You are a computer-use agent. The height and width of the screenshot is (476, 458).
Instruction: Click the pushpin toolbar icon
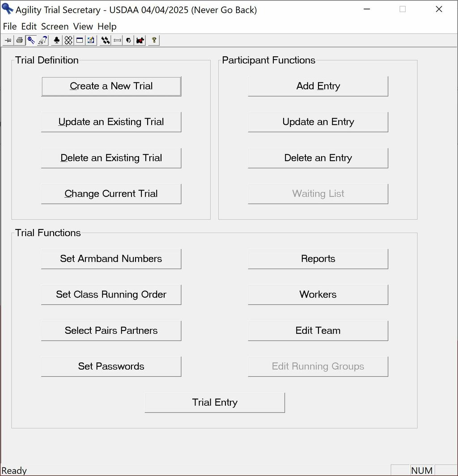pyautogui.click(x=8, y=40)
